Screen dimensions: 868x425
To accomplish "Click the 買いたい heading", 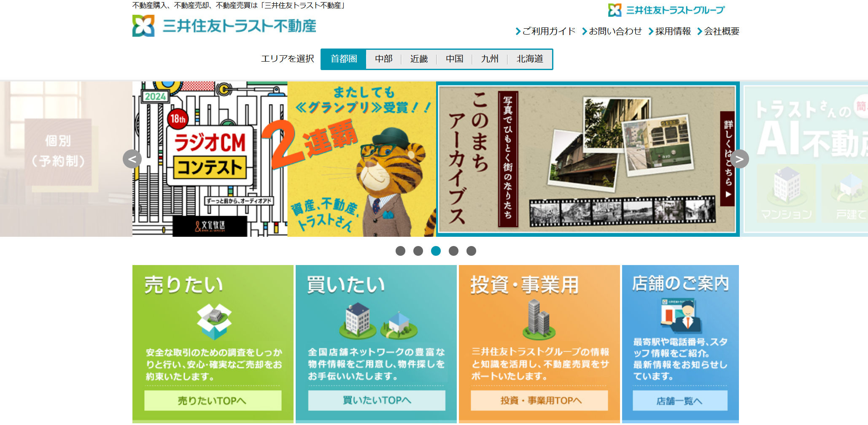I will click(x=346, y=284).
